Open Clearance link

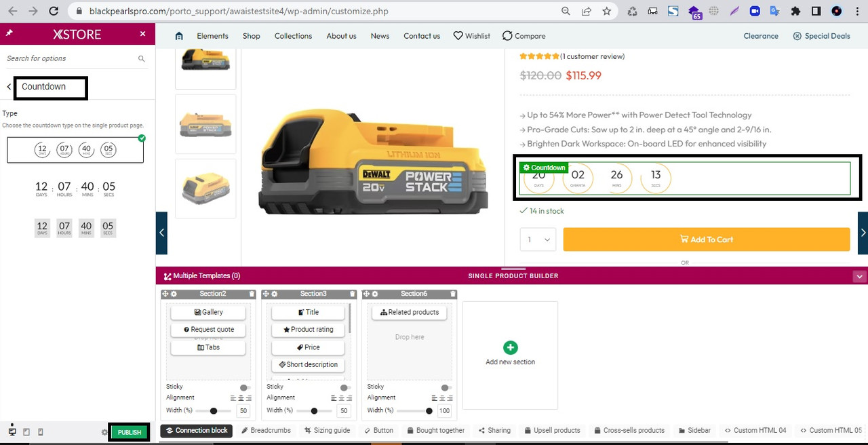[x=761, y=36]
